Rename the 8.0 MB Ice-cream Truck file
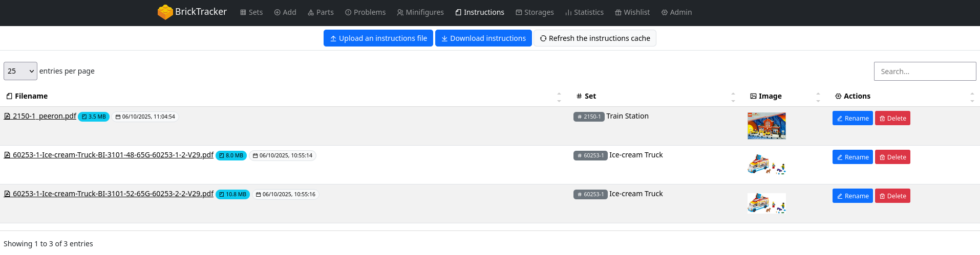 (x=853, y=157)
